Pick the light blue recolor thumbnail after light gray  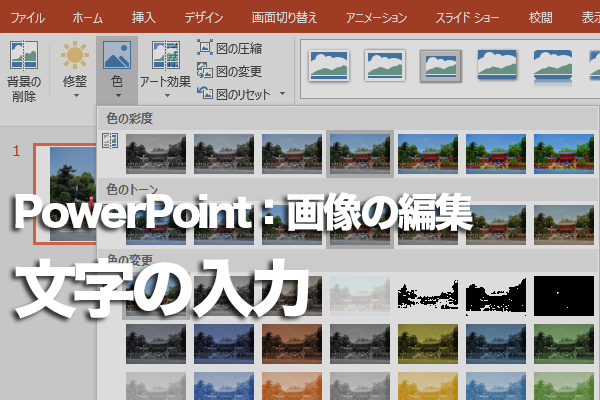click(224, 386)
